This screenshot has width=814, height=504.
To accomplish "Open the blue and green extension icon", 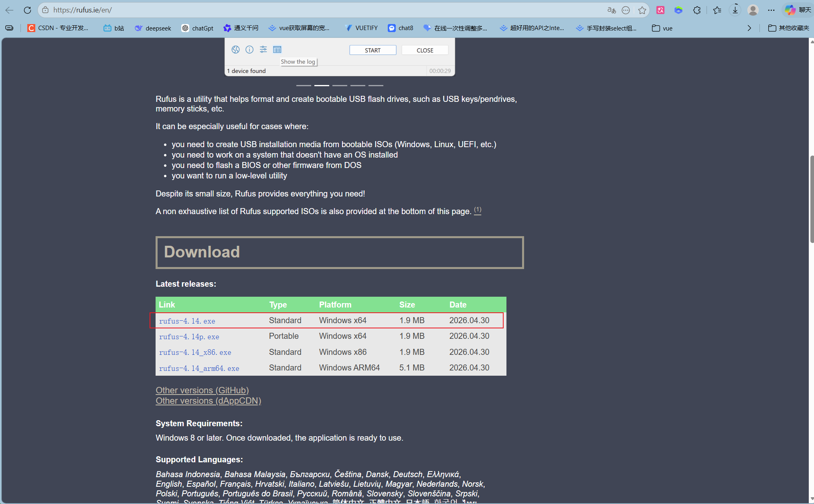I will point(678,10).
